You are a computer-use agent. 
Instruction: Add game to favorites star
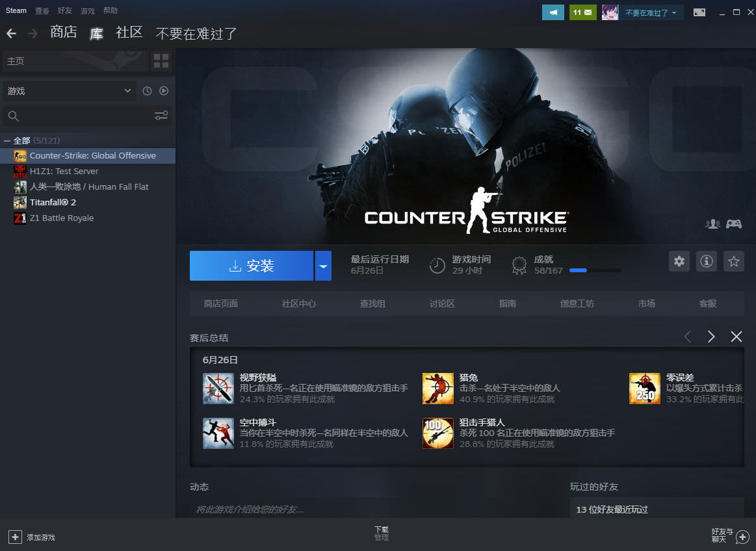click(x=734, y=261)
